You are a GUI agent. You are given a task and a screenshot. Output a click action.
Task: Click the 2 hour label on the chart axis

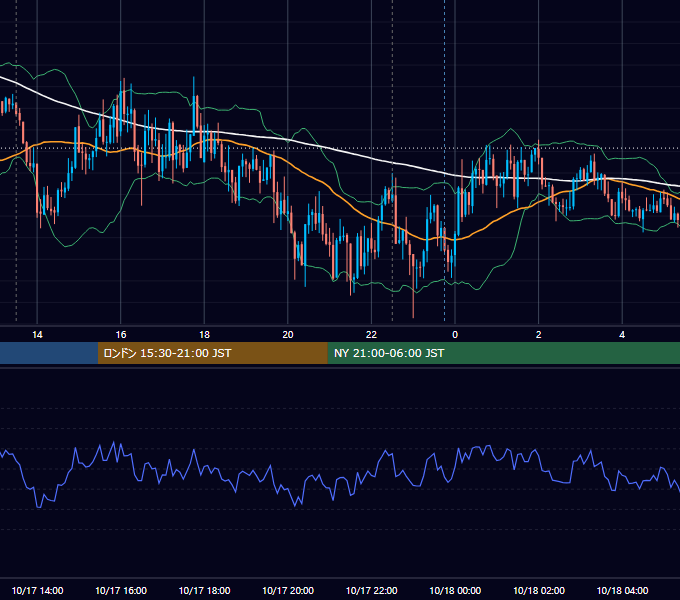(539, 335)
